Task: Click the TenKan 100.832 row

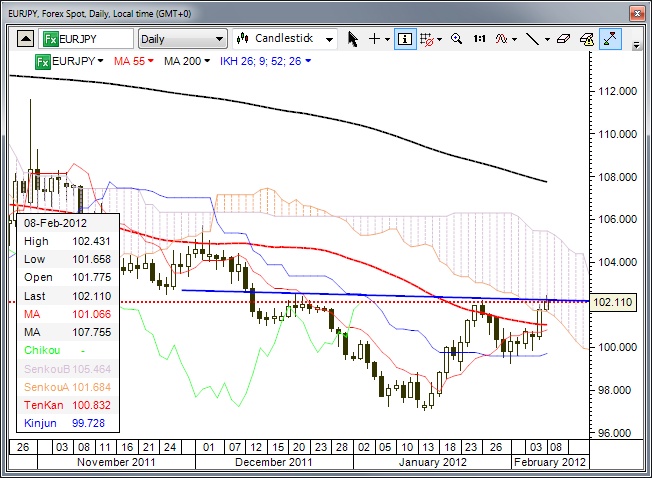Action: coord(68,405)
